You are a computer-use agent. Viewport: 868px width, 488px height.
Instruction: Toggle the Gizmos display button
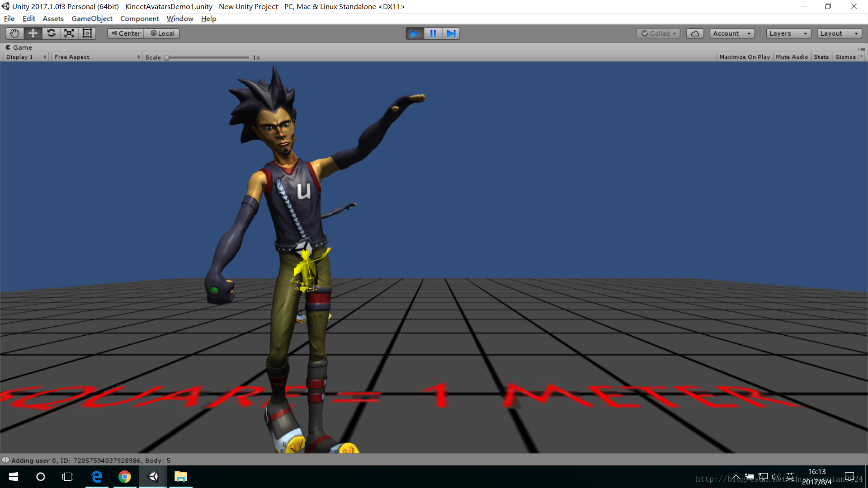point(845,56)
